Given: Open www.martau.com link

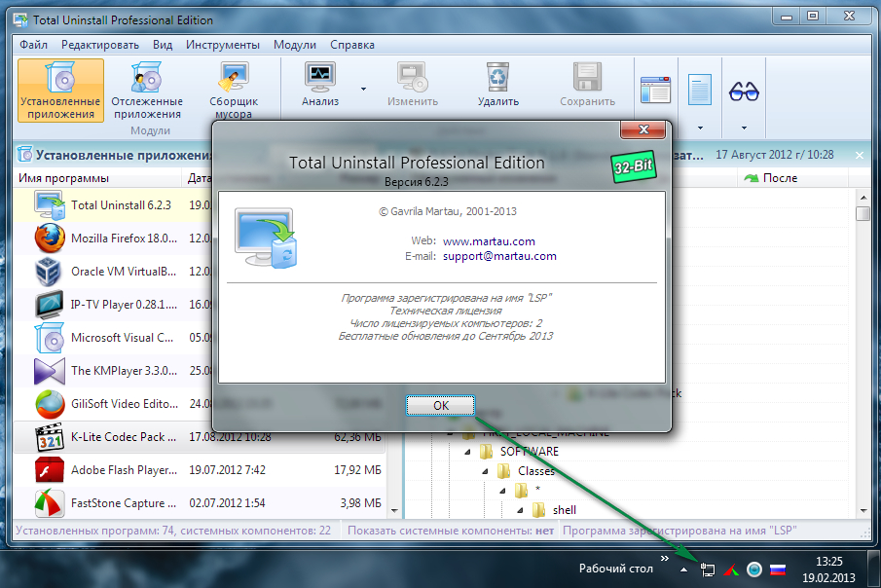Looking at the screenshot, I should (489, 241).
